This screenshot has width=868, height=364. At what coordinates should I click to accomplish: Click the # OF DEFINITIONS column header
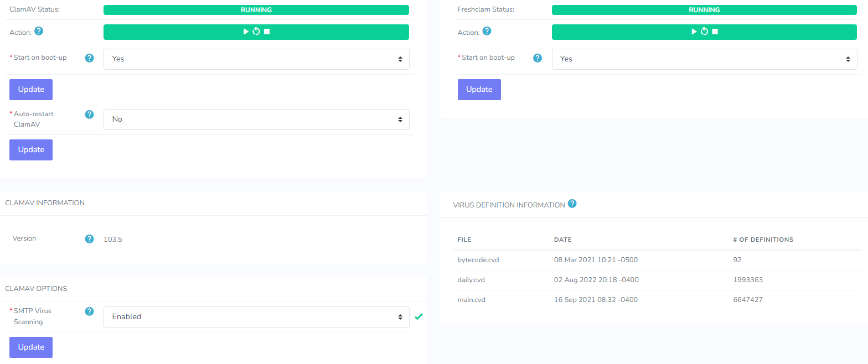pos(763,240)
